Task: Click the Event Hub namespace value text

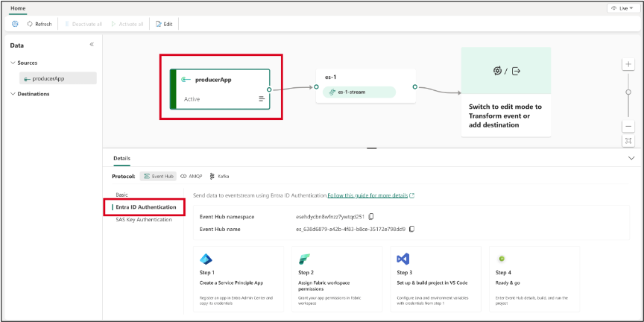Action: (329, 216)
